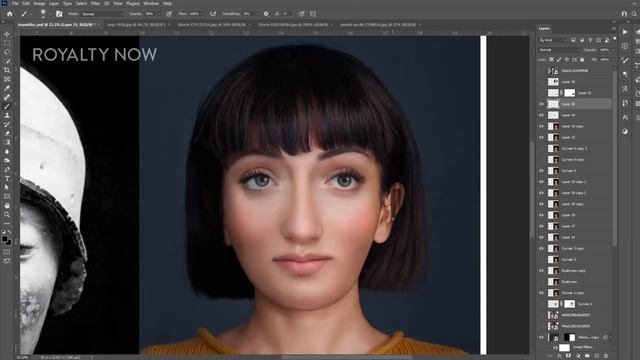The height and width of the screenshot is (360, 640).
Task: Select the Zoom tool in toolbox
Action: (7, 214)
